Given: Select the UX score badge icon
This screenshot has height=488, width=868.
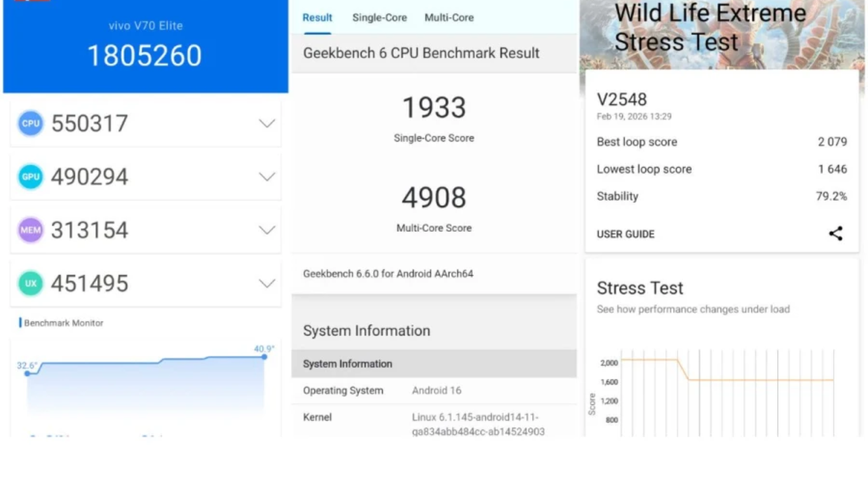Looking at the screenshot, I should click(30, 283).
